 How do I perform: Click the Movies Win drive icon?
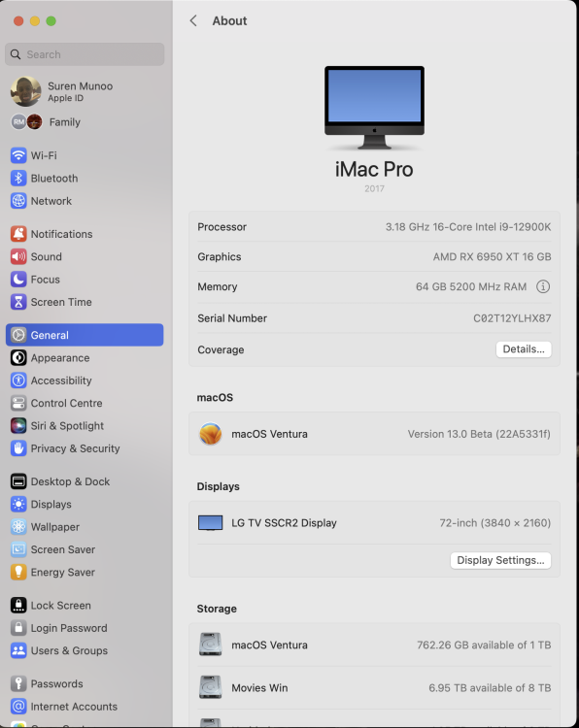tap(211, 687)
